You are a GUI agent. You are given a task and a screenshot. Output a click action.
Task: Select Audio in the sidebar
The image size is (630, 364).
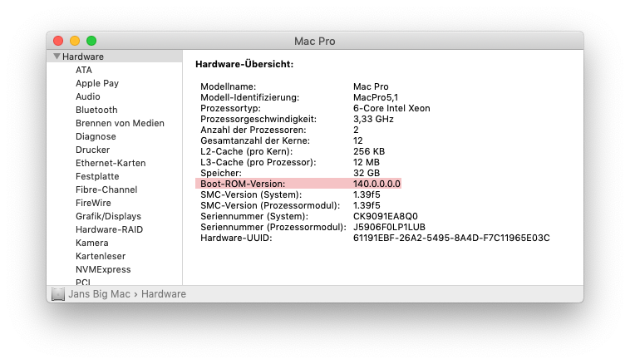(x=88, y=96)
